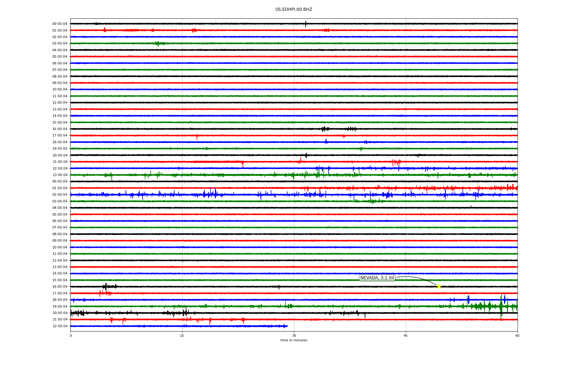Click the large green waveform burst at bottom right

coord(501,306)
